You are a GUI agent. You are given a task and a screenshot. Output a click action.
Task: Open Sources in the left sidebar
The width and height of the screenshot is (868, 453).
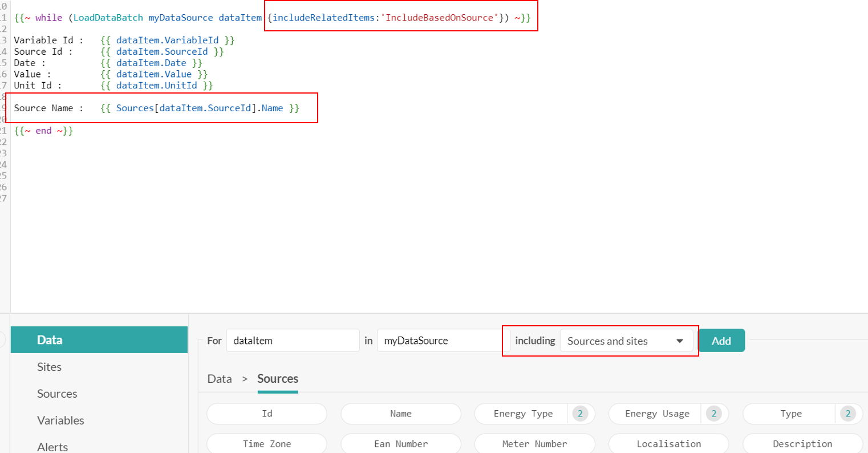pos(57,394)
